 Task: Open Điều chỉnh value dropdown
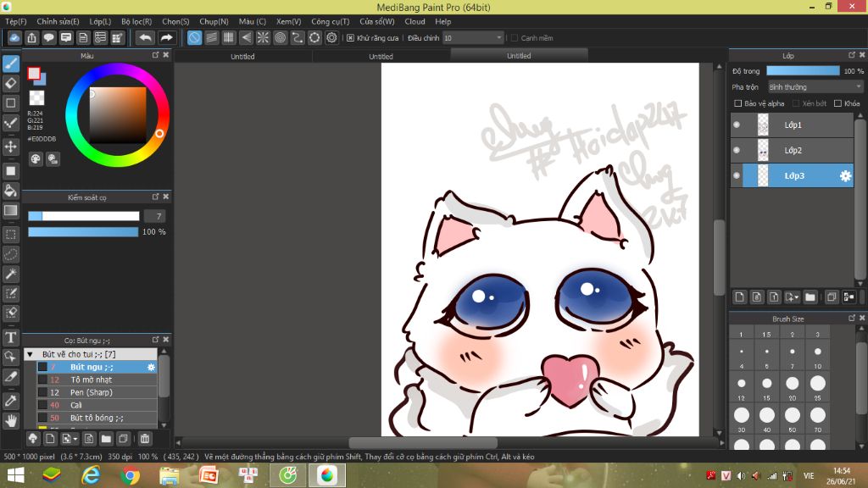473,38
